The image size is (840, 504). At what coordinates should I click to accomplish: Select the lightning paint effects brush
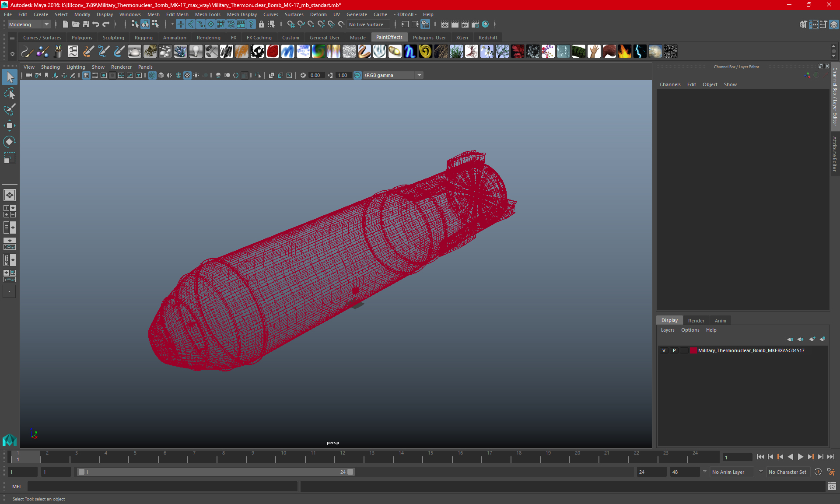point(640,52)
